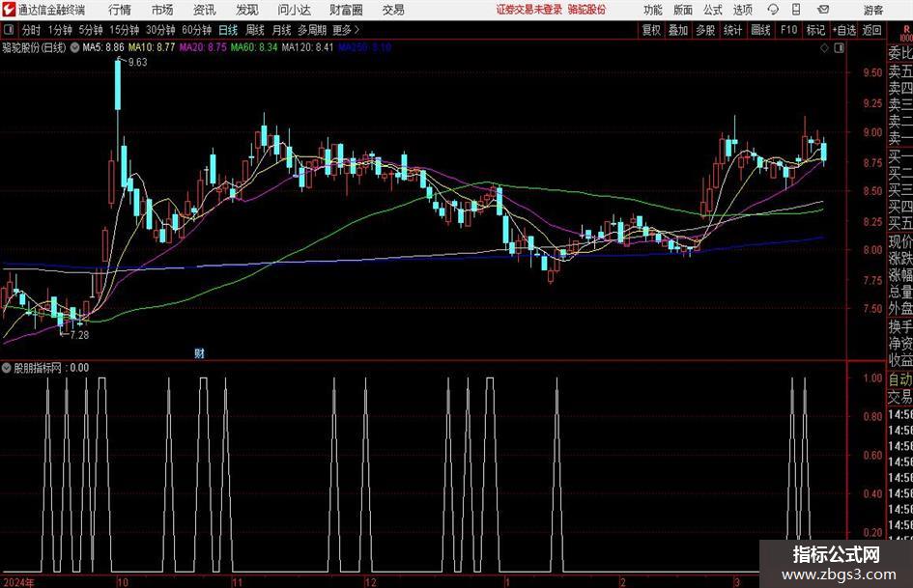This screenshot has width=913, height=588.
Task: Click the red R 1000 badge
Action: pos(906,33)
